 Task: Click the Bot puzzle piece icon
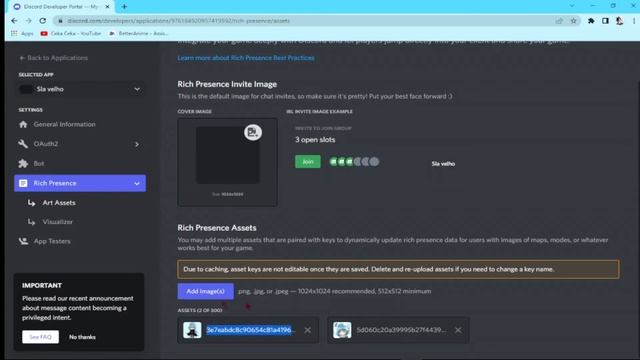23,163
